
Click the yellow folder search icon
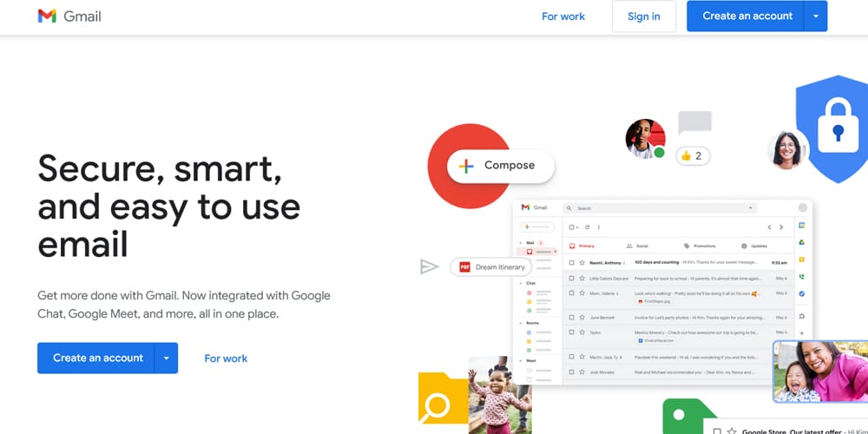coord(442,398)
